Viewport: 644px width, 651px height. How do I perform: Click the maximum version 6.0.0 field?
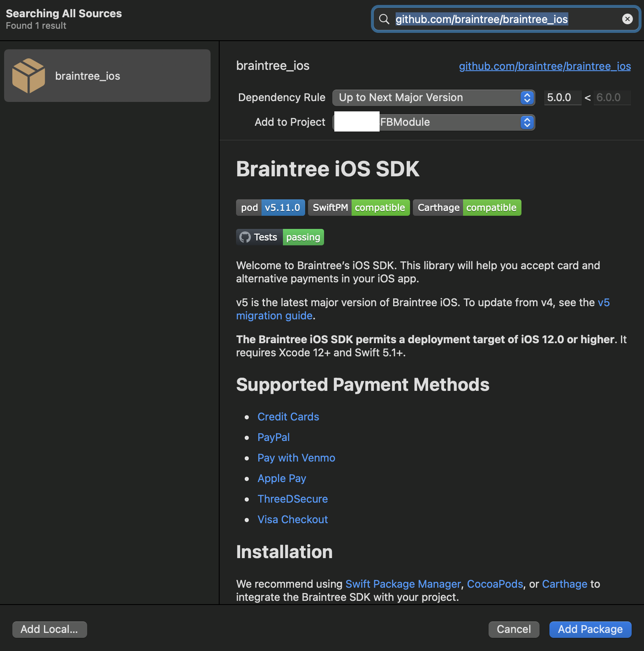point(612,98)
